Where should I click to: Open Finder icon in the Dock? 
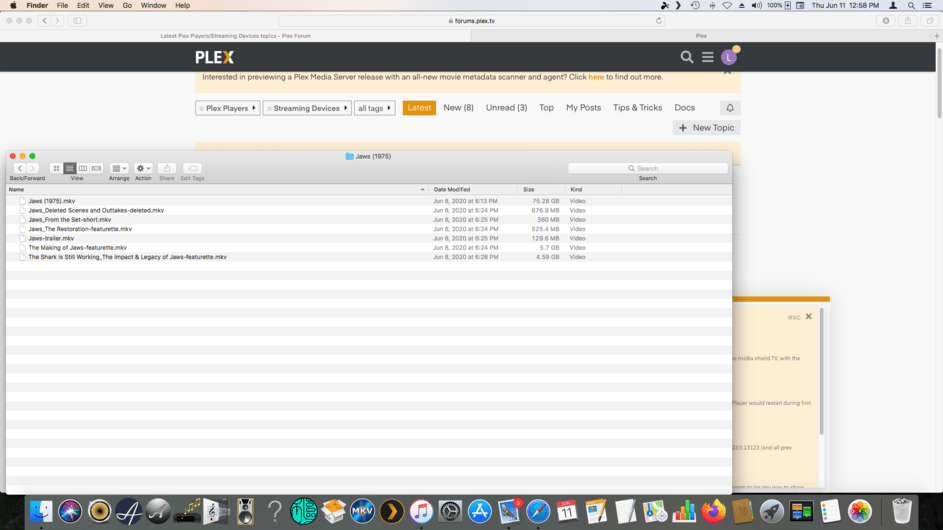click(x=41, y=511)
